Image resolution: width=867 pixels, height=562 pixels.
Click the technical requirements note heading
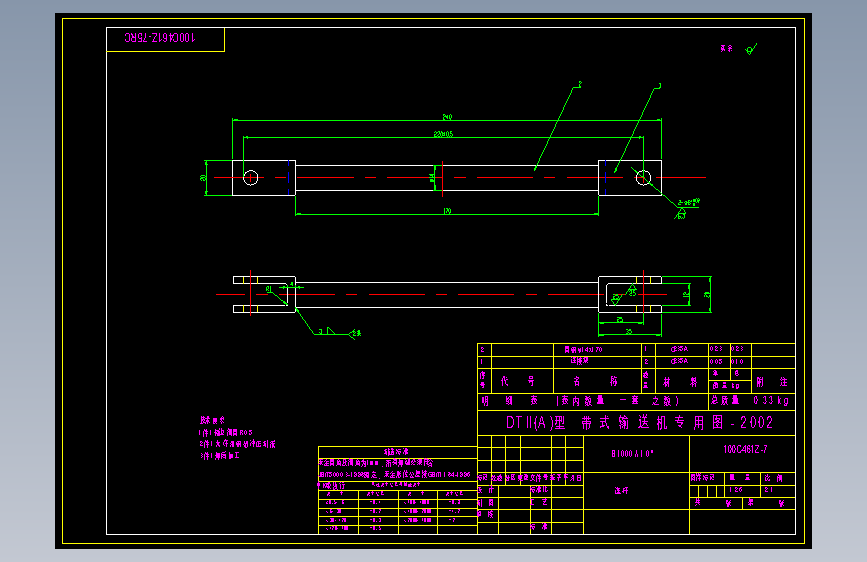212,420
